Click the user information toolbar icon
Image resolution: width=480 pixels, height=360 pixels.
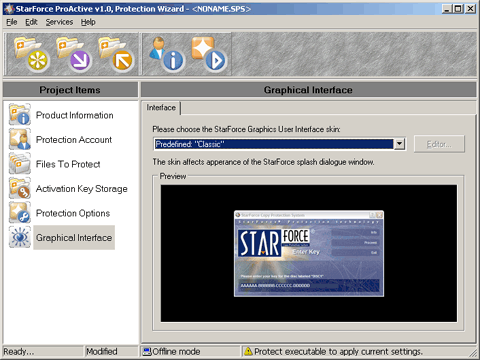click(166, 54)
